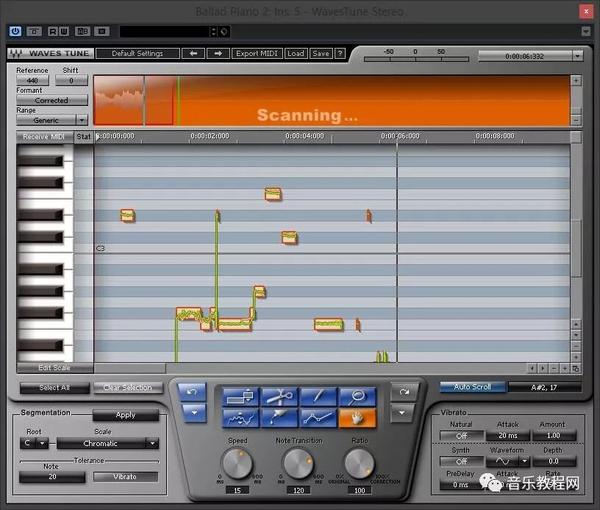Select the Curve pitch tool
600x510 pixels.
(x=239, y=418)
